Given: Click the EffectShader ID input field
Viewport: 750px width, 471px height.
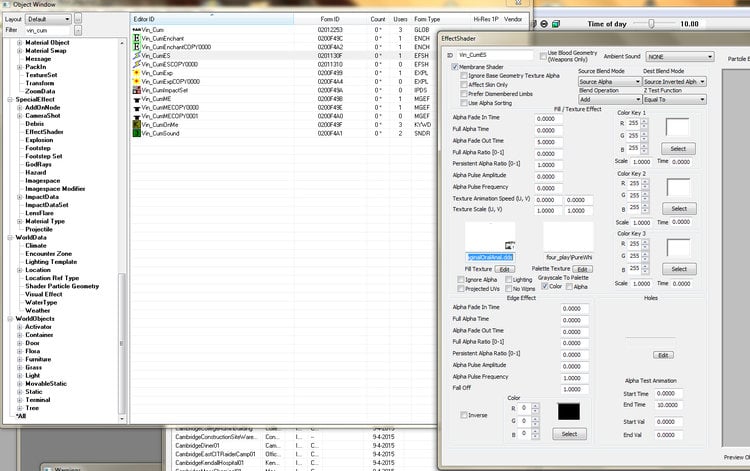Looking at the screenshot, I should [x=495, y=55].
